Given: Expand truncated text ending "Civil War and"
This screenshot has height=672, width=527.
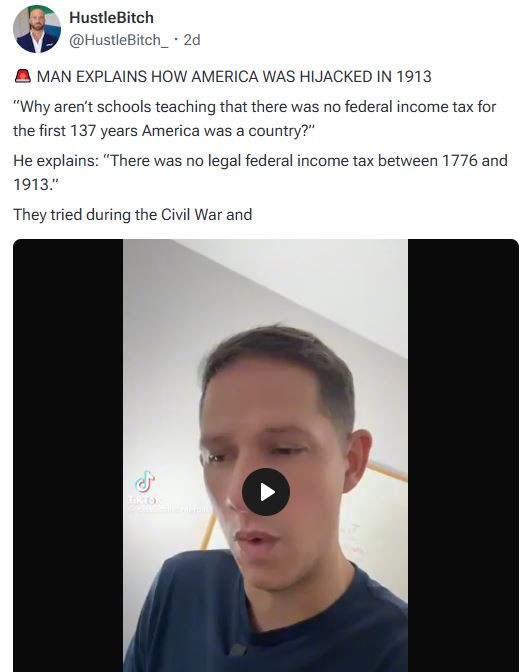Looking at the screenshot, I should coord(132,214).
